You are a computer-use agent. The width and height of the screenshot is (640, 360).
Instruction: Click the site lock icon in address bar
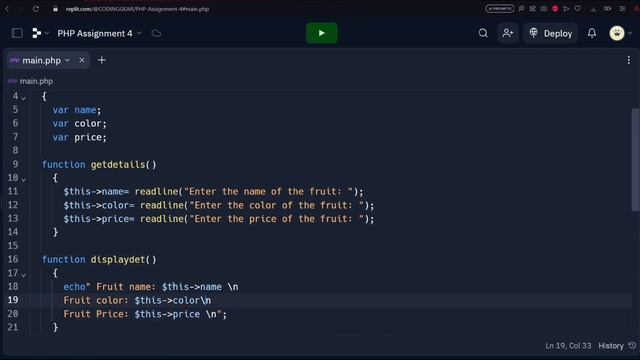[x=55, y=9]
